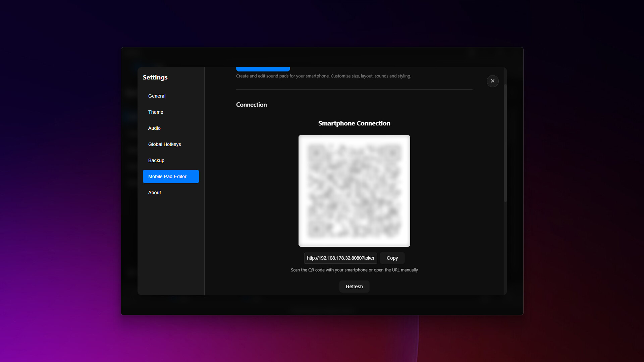This screenshot has height=362, width=644.
Task: Click the 'Scan the QR code' hint text
Action: 354,270
